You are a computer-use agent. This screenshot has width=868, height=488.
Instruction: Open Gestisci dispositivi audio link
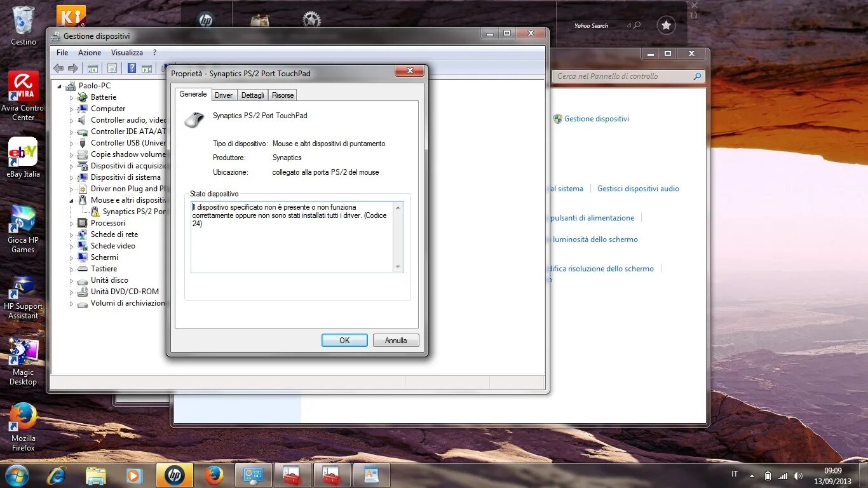pos(638,189)
